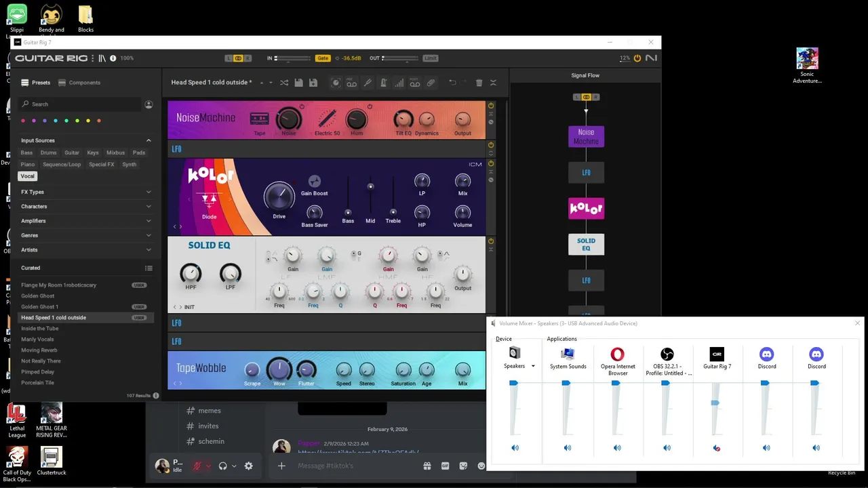Viewport: 868px width, 488px height.
Task: Select the Guitar input source tag
Action: pyautogui.click(x=72, y=152)
